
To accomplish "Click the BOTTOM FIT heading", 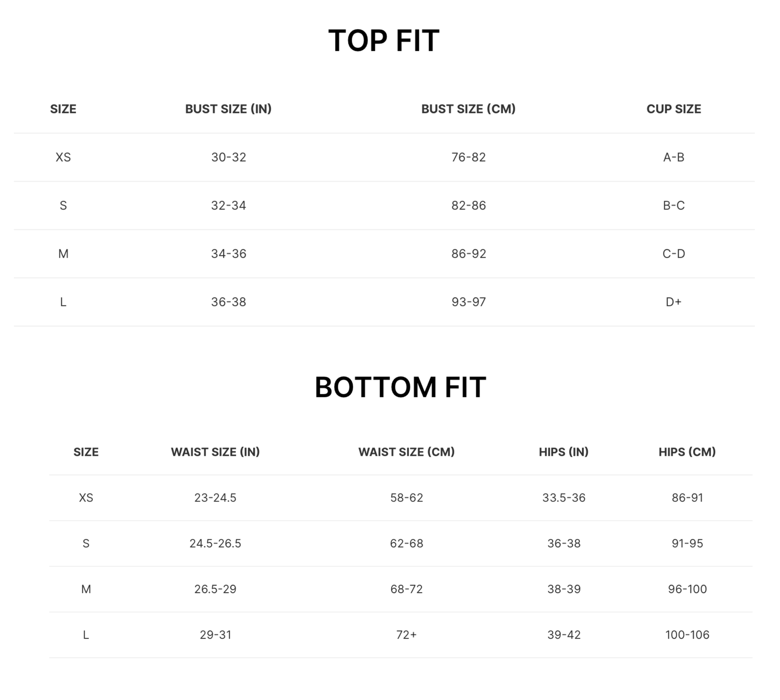I will 400,387.
